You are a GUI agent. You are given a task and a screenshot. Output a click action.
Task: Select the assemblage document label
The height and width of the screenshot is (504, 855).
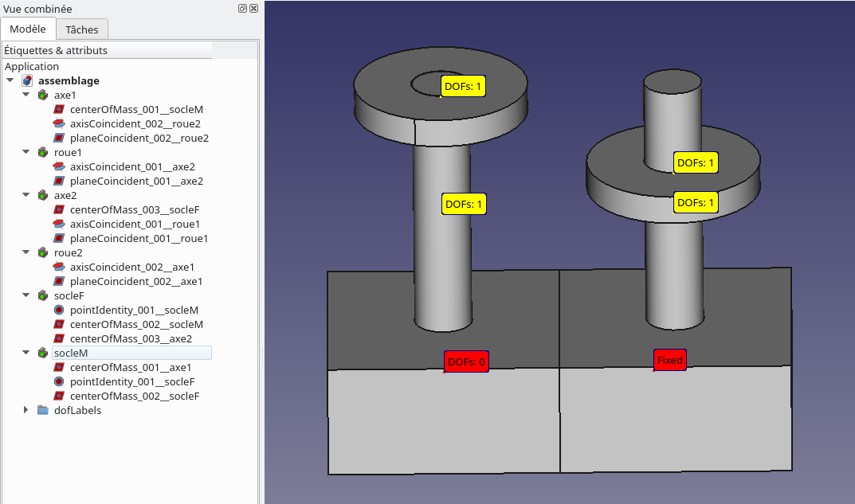[x=69, y=80]
